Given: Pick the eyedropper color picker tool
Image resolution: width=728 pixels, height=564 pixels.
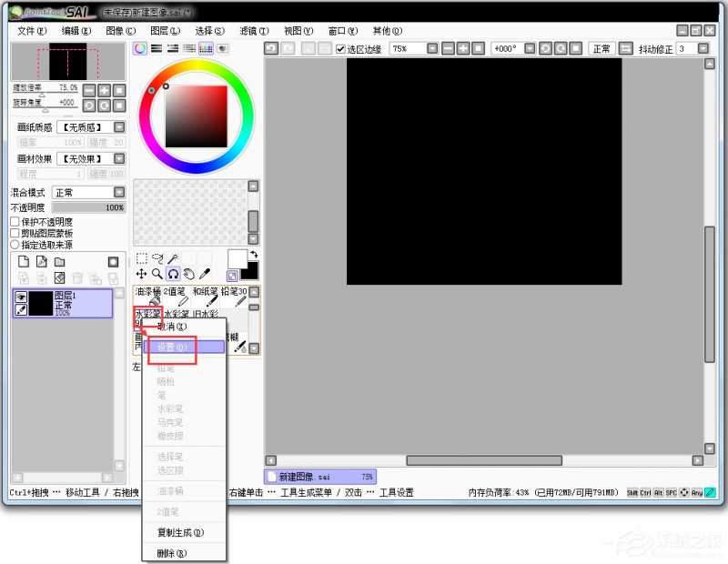Looking at the screenshot, I should (x=205, y=273).
